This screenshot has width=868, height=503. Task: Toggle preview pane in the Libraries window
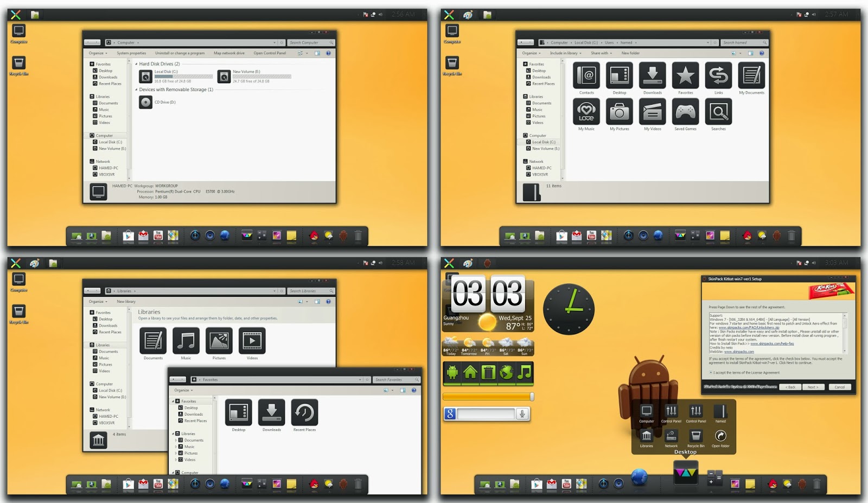pyautogui.click(x=317, y=302)
